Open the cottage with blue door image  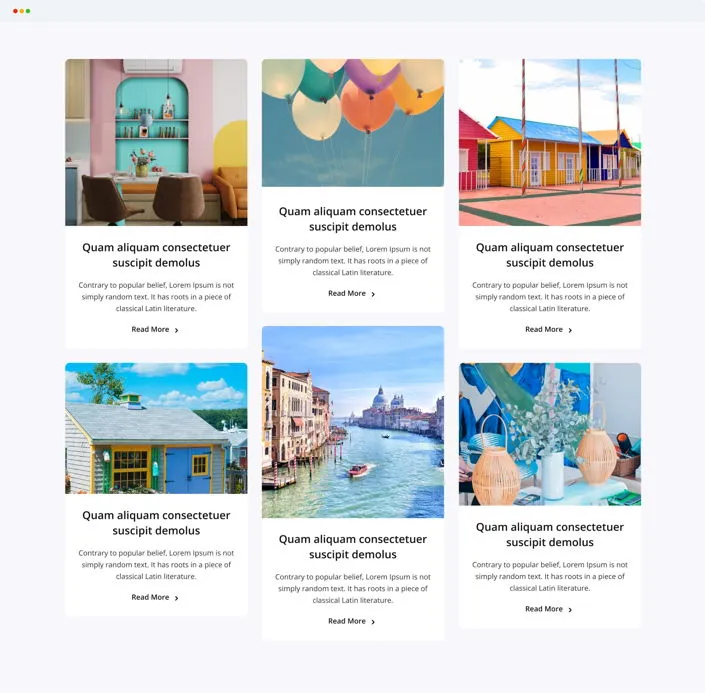156,428
